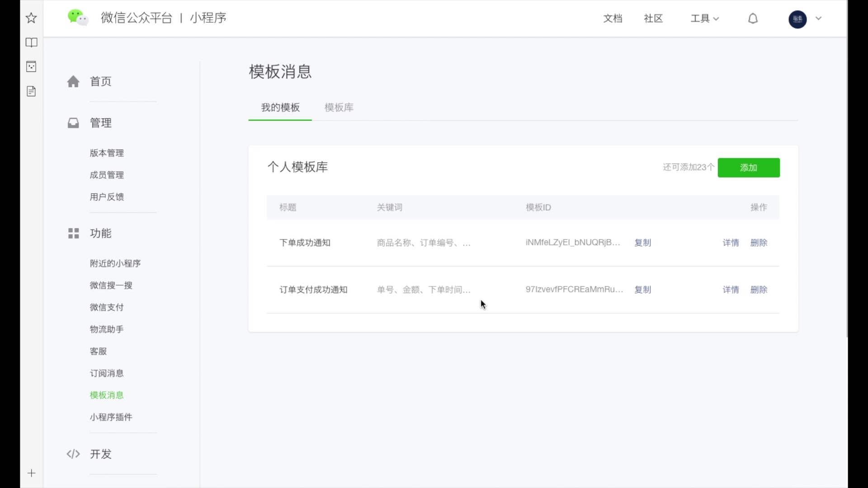Click the image panel icon in left strip
Screen dimensions: 868x488
[x=31, y=67]
